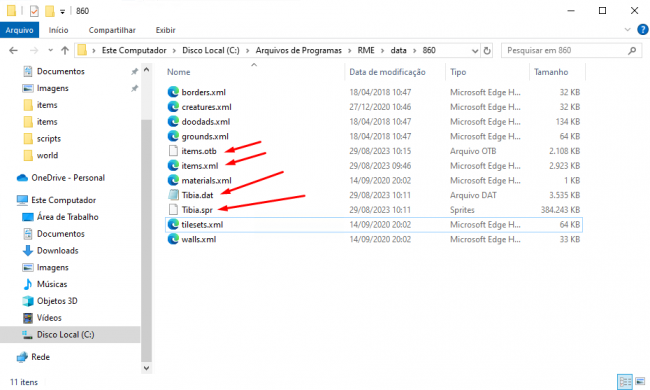Open pinned Imagens in quick access
The width and height of the screenshot is (650, 390).
[45, 88]
